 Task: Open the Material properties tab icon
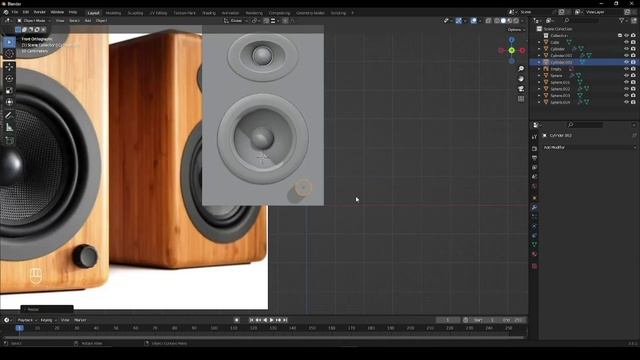(535, 254)
